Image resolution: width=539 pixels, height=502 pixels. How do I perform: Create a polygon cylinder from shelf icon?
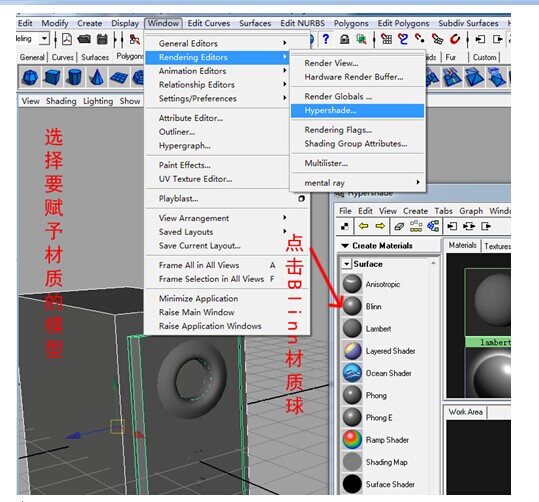[74, 77]
